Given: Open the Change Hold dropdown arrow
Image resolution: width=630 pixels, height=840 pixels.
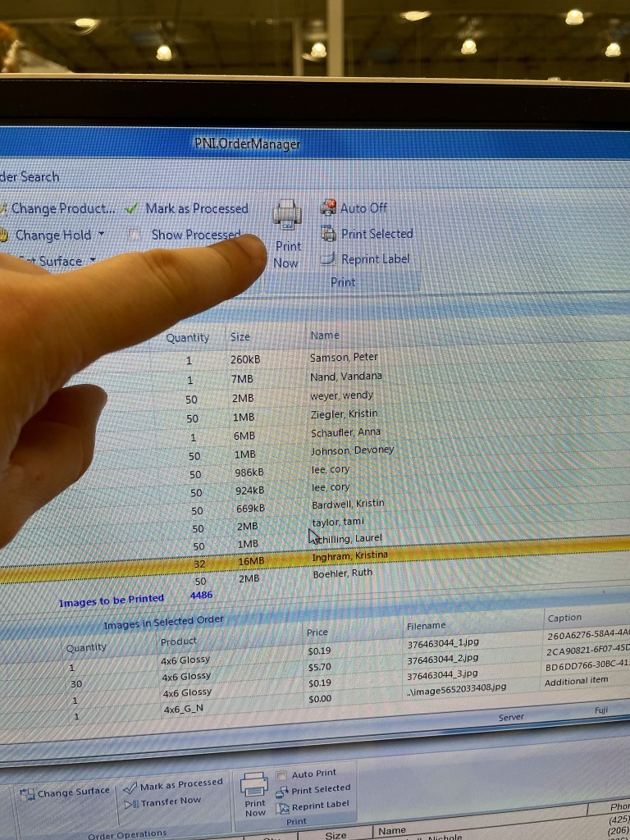Looking at the screenshot, I should pyautogui.click(x=101, y=234).
